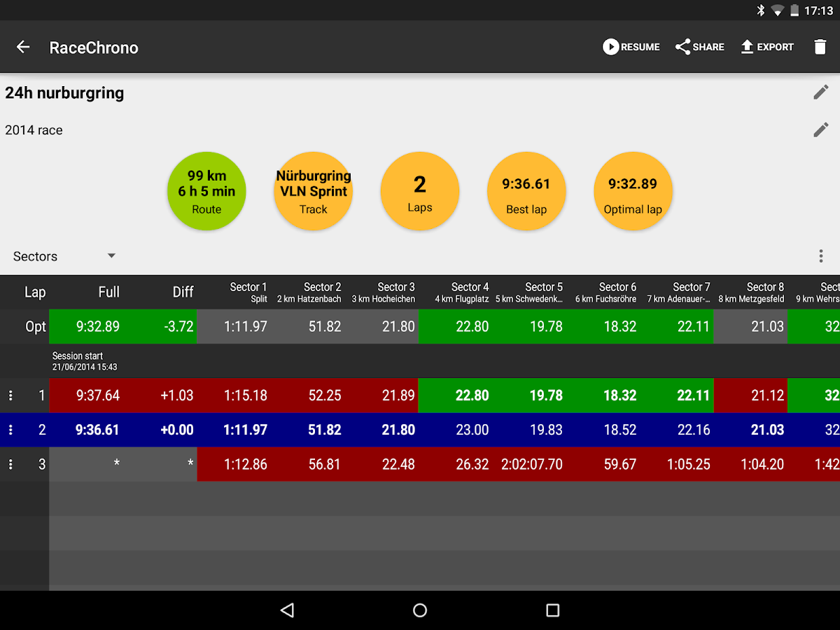Open options for lap 3 via three-dot icon
The image size is (840, 630).
pos(10,463)
